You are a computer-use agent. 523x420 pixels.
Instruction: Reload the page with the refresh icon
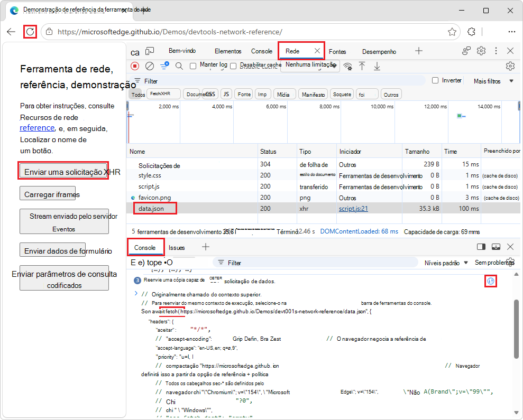(x=30, y=32)
